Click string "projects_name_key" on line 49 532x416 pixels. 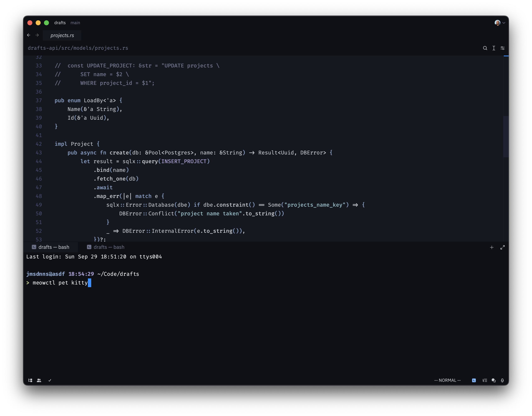(315, 205)
